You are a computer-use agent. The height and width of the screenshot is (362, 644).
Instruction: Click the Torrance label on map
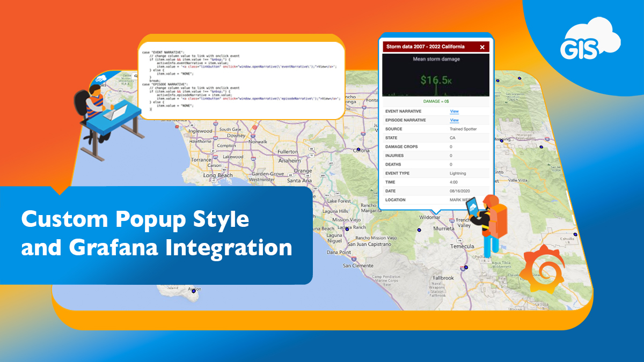click(x=201, y=160)
